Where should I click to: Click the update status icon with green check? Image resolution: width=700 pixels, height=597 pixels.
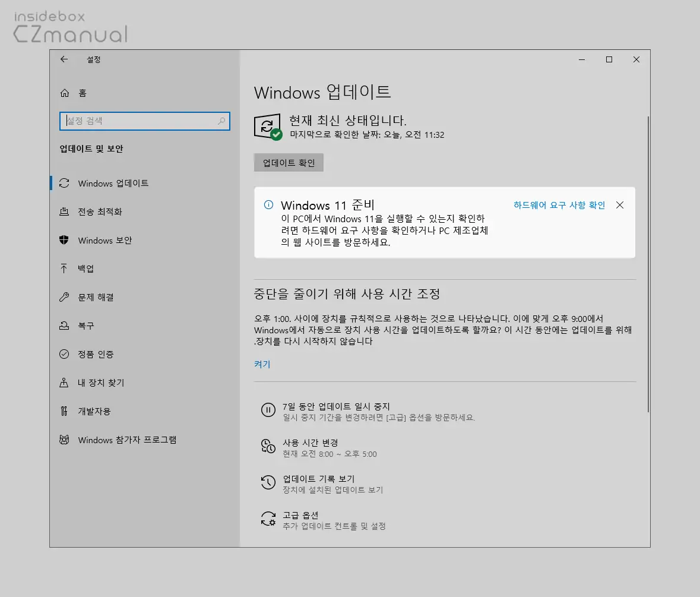[268, 127]
